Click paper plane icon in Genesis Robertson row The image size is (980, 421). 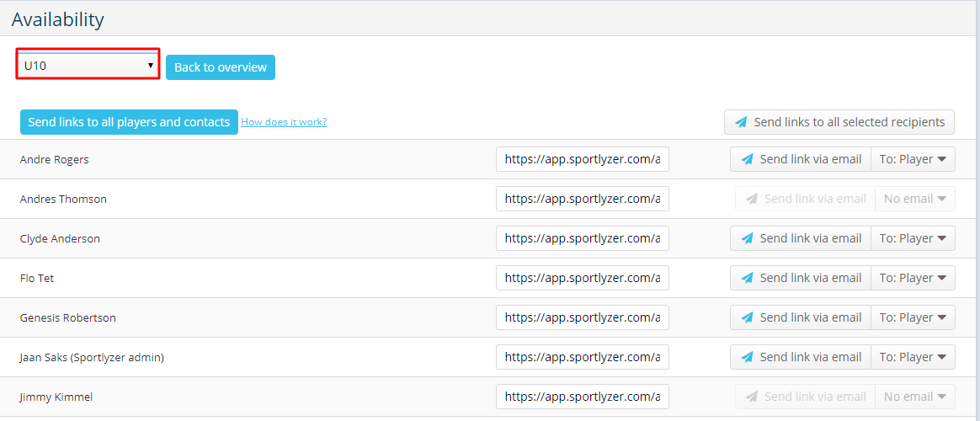pyautogui.click(x=747, y=317)
